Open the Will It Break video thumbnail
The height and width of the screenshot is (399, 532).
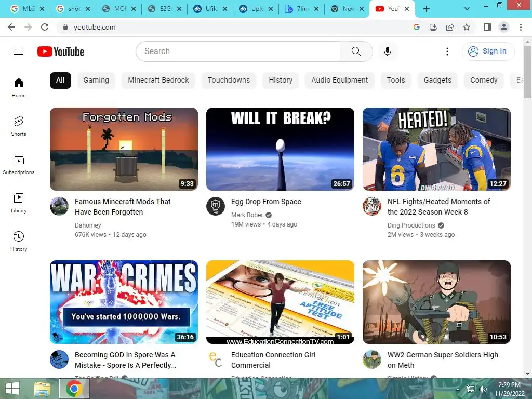point(280,149)
